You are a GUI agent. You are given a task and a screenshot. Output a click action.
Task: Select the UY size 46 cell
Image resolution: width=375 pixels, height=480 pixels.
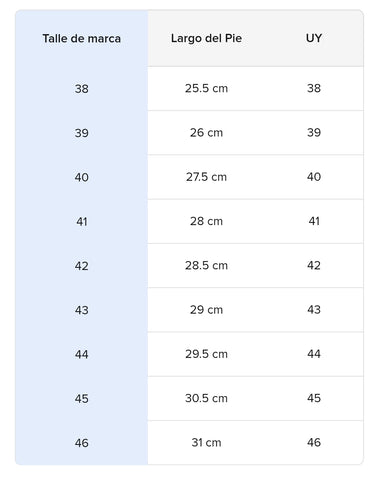(314, 443)
